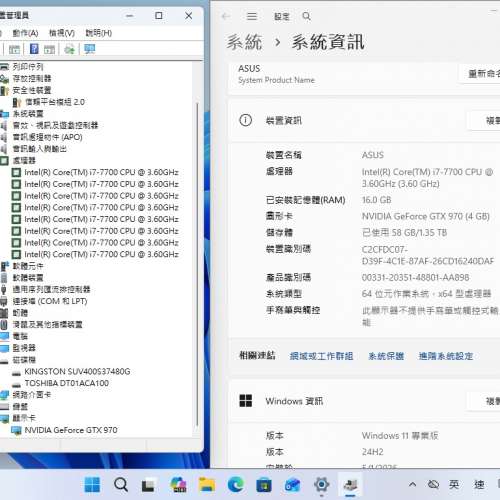This screenshot has height=500, width=500.
Task: Click the Help toolbar icon in Device Manager
Action: point(34,49)
